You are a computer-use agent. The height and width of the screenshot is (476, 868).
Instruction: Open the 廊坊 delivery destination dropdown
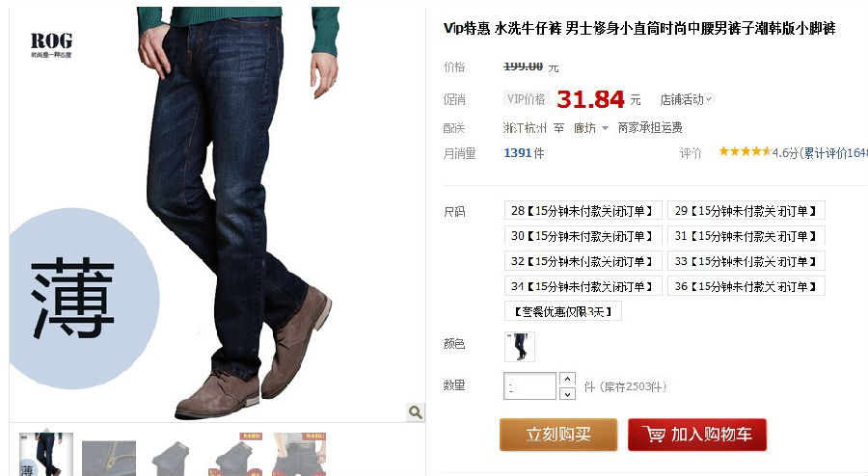(x=590, y=128)
